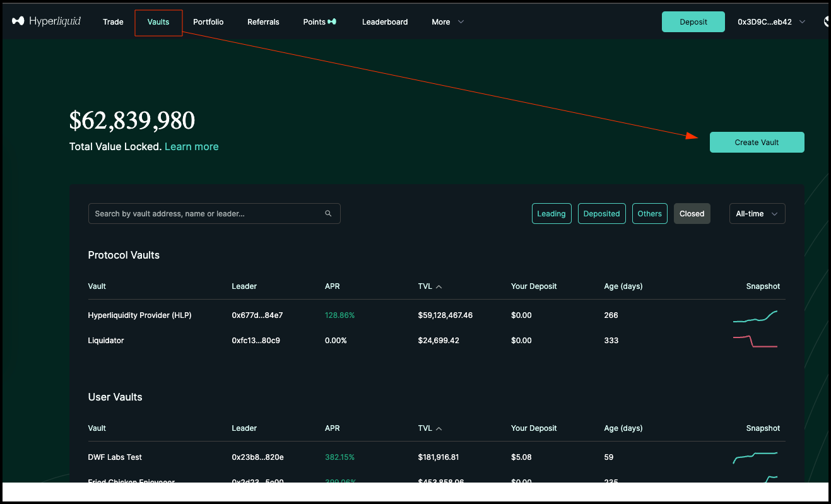The height and width of the screenshot is (504, 831).
Task: Open the Leaderboard page
Action: (x=384, y=22)
